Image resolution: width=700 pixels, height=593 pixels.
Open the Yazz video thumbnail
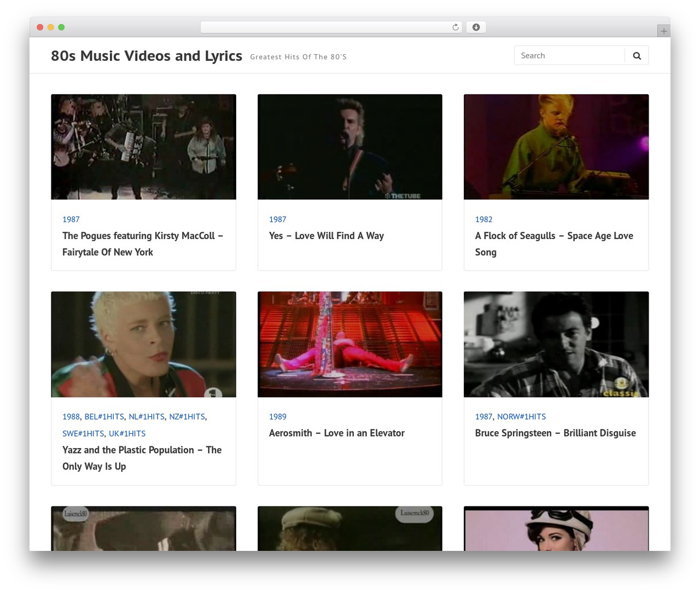click(144, 344)
